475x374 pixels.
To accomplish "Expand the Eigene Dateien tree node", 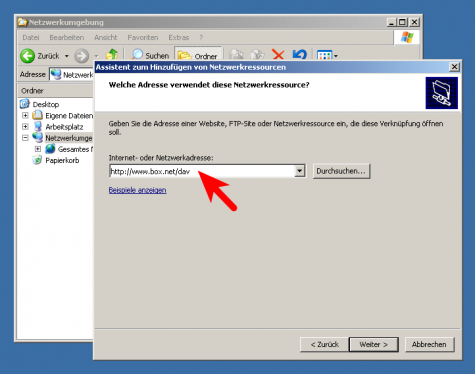I will tap(25, 115).
